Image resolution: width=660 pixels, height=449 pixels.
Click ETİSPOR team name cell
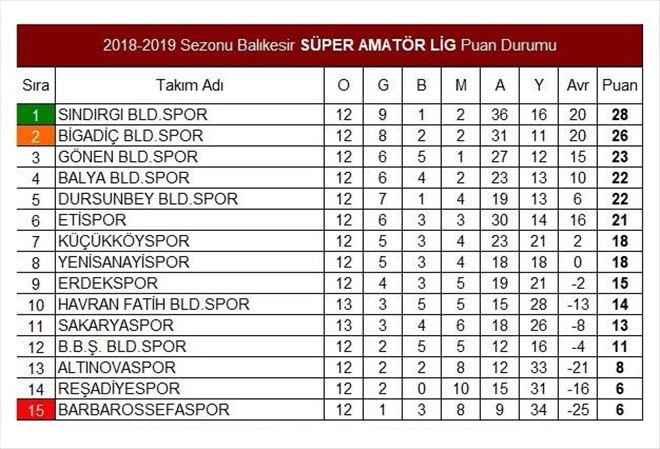(x=190, y=220)
